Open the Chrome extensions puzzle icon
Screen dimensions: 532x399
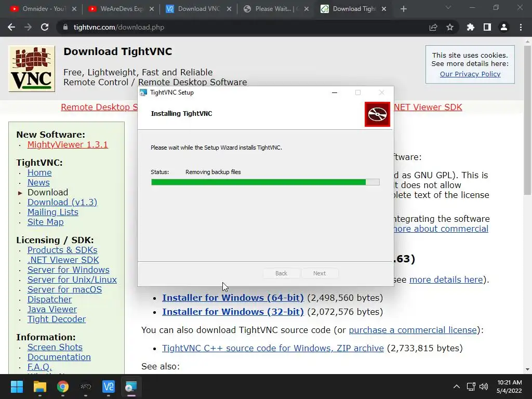471,27
